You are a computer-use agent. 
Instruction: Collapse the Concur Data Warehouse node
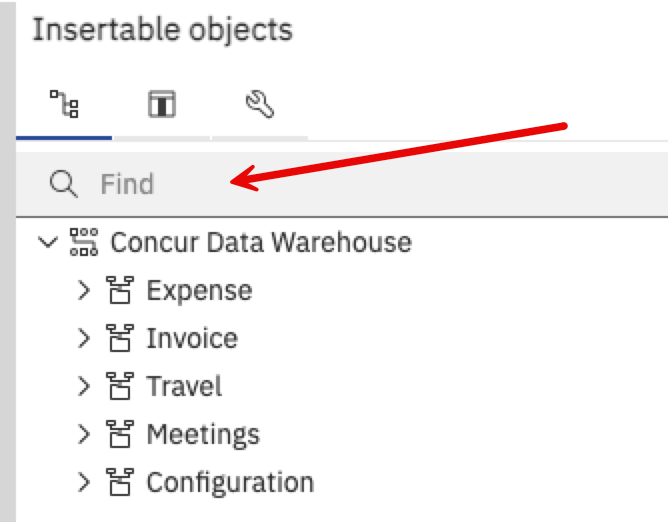tap(46, 242)
